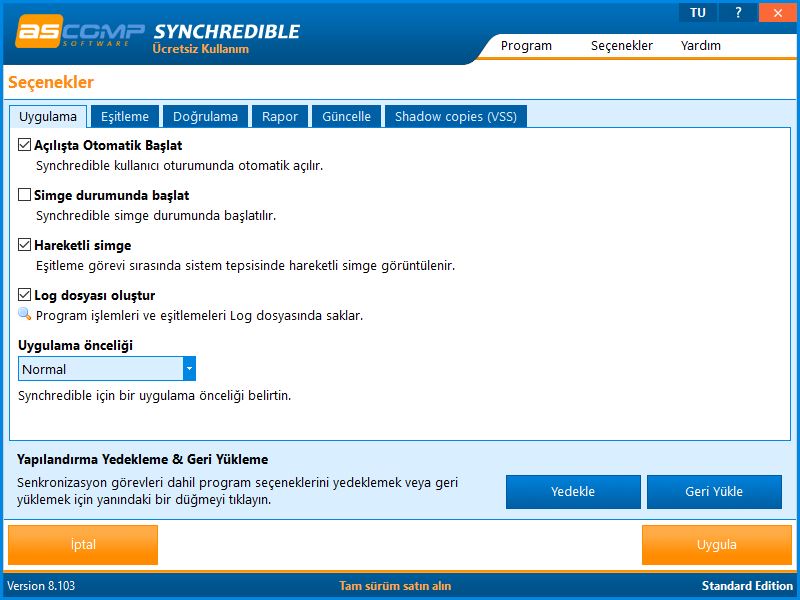Open the Seçenekler menu
This screenshot has height=600, width=800.
621,45
